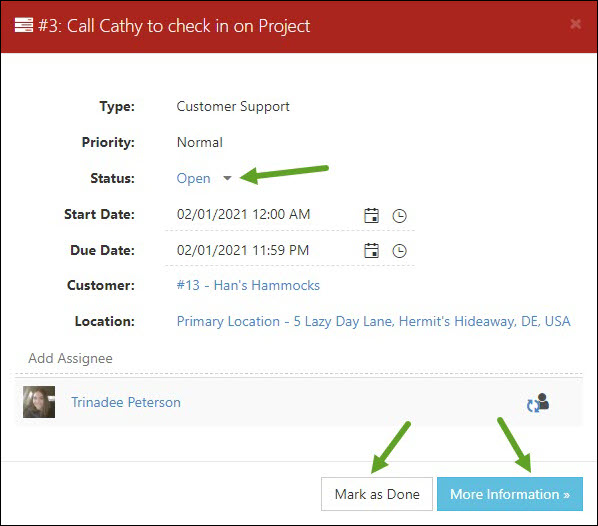Screen dimensions: 598x526
Task: Open the Start Date calendar picker
Action: point(371,216)
